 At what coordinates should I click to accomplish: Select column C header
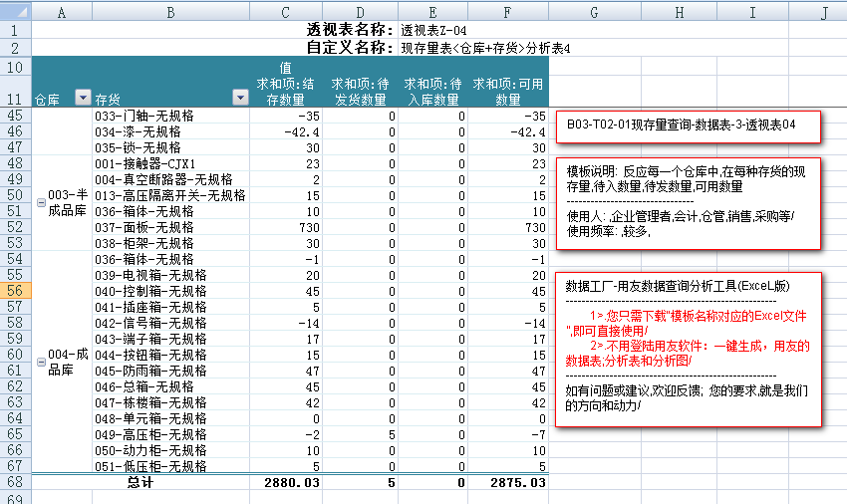tap(285, 12)
